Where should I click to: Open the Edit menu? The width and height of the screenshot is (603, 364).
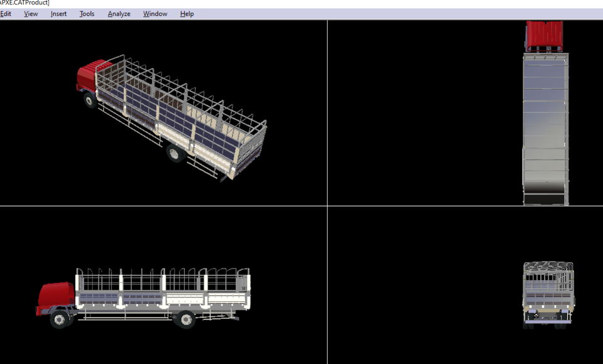pyautogui.click(x=6, y=14)
